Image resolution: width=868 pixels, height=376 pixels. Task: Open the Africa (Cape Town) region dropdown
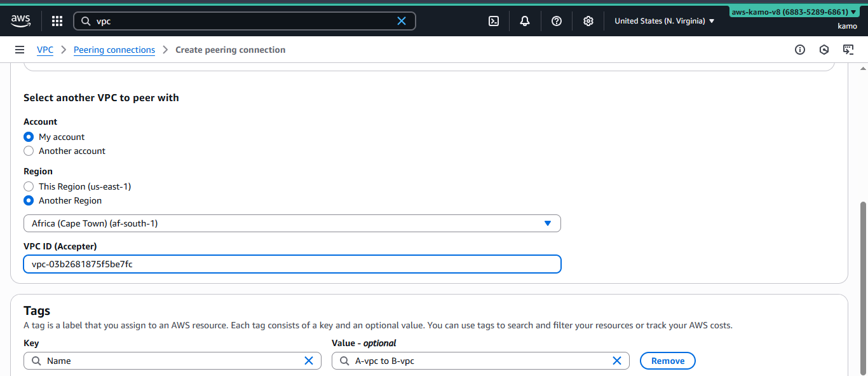pos(292,223)
